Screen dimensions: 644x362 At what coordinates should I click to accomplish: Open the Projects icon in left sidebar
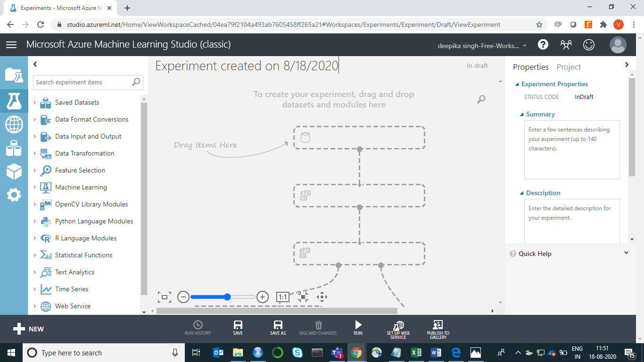pos(14,75)
